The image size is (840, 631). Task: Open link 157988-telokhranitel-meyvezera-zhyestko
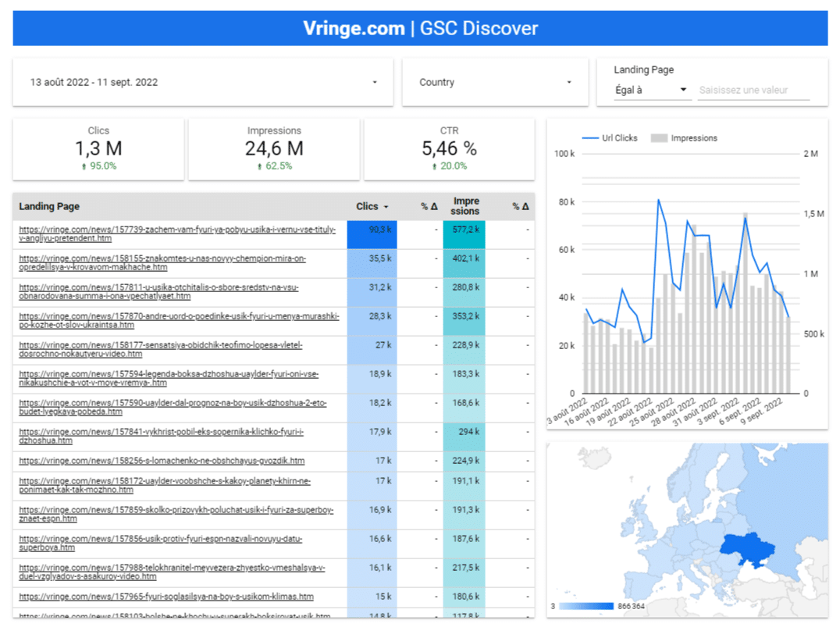click(x=172, y=572)
